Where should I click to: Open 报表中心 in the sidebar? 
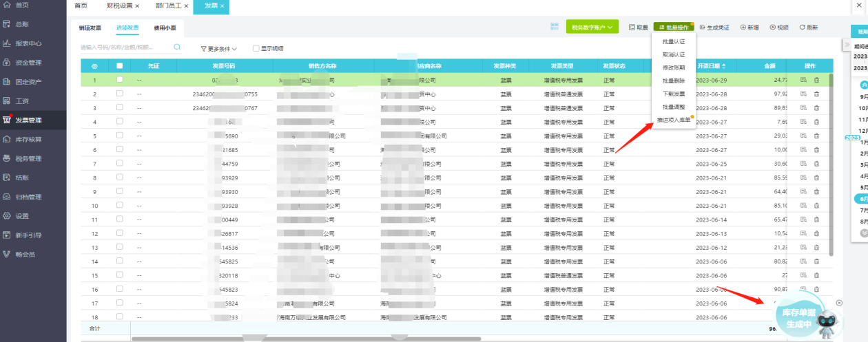(28, 43)
